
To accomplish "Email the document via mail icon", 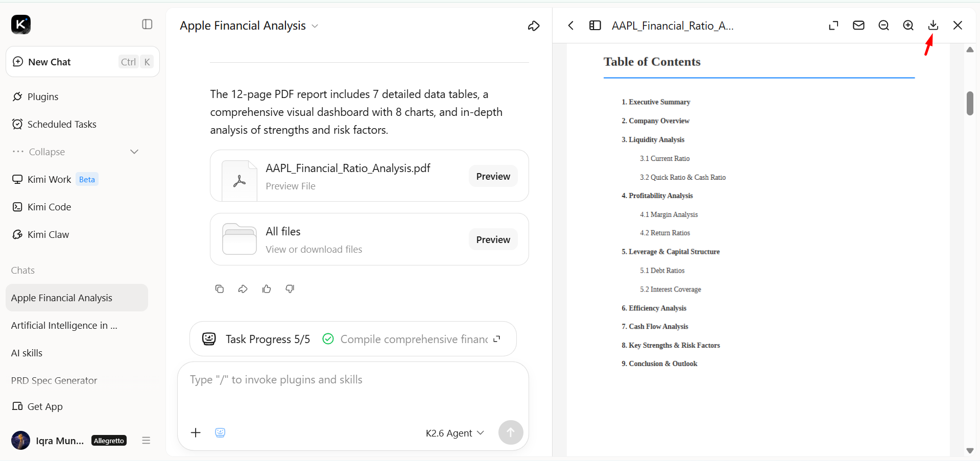I will tap(858, 25).
